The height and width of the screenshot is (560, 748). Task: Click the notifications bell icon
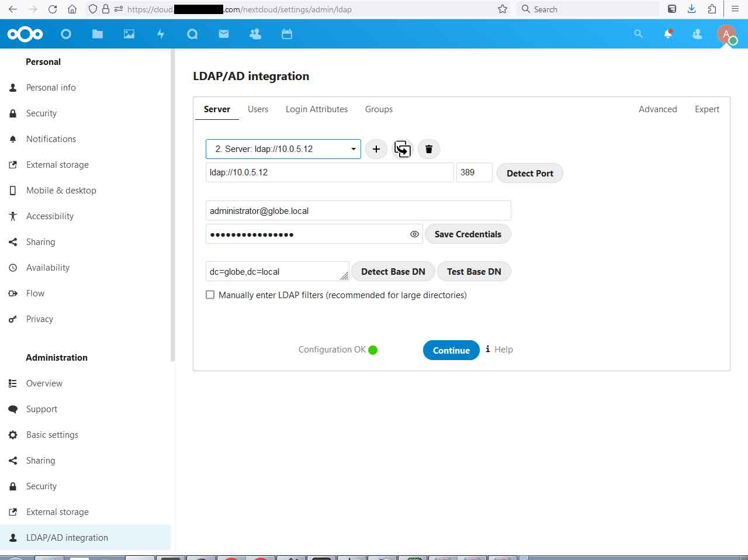tap(668, 34)
